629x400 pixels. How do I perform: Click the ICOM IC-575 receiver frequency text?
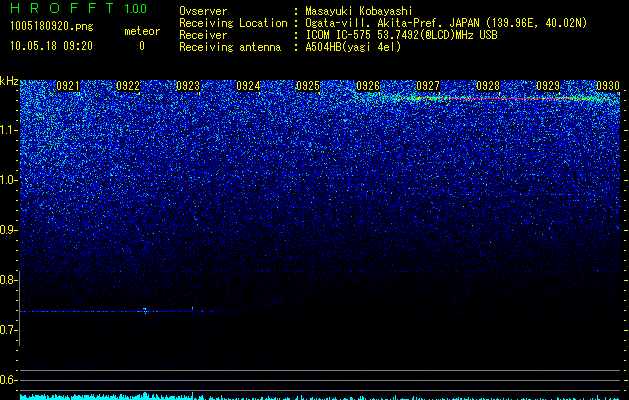(401, 35)
